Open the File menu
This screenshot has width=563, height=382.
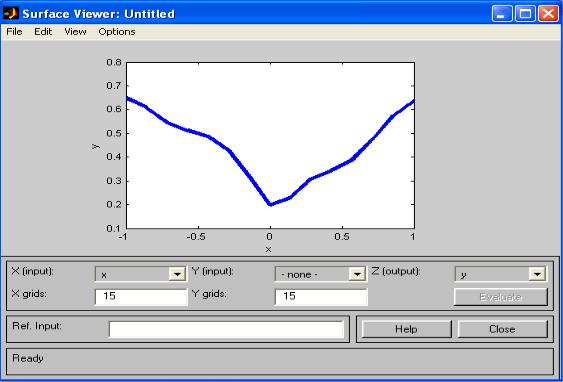14,32
